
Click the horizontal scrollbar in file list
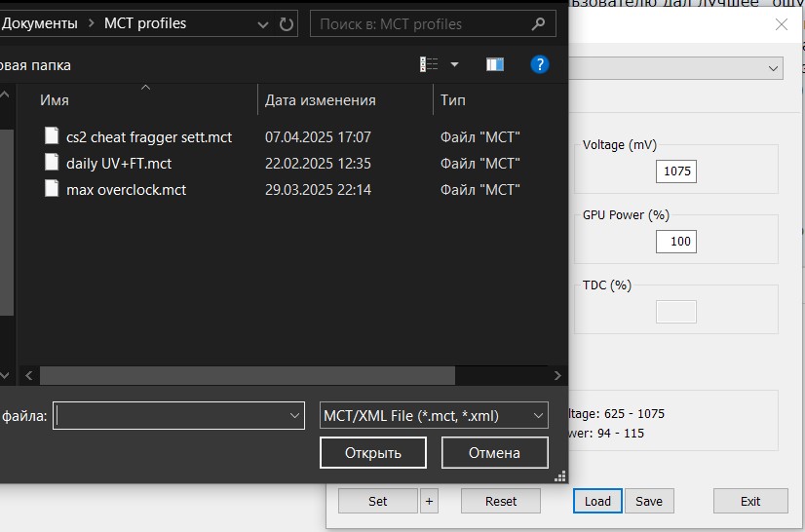click(x=248, y=375)
